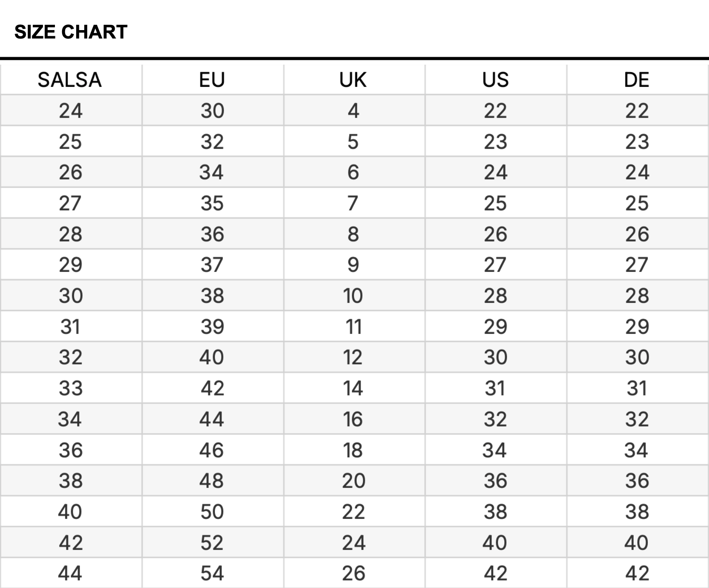Select EU size 37 cell

(x=212, y=265)
